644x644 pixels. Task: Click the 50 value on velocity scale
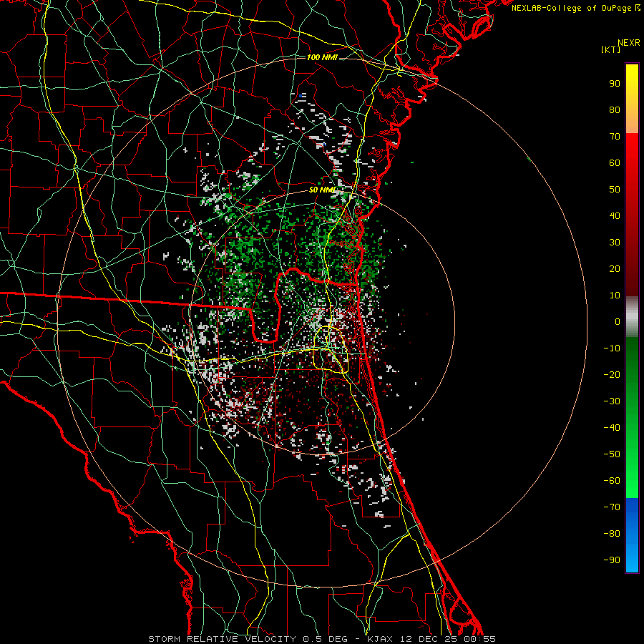point(615,190)
